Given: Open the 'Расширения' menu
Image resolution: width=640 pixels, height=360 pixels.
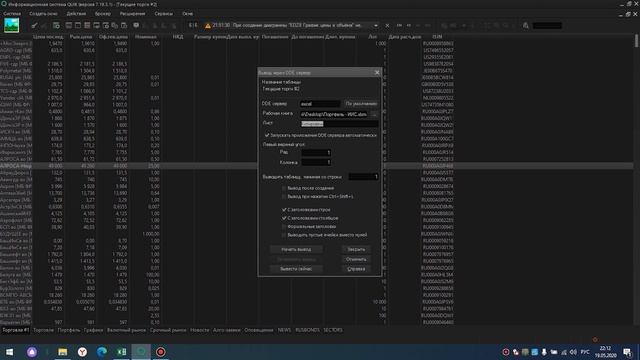Looking at the screenshot, I should (x=132, y=13).
